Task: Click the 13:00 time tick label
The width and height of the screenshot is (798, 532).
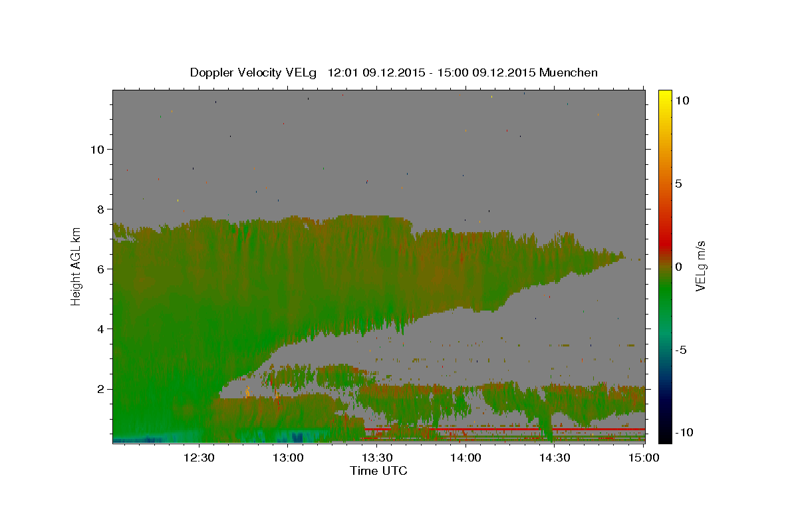Action: point(288,458)
